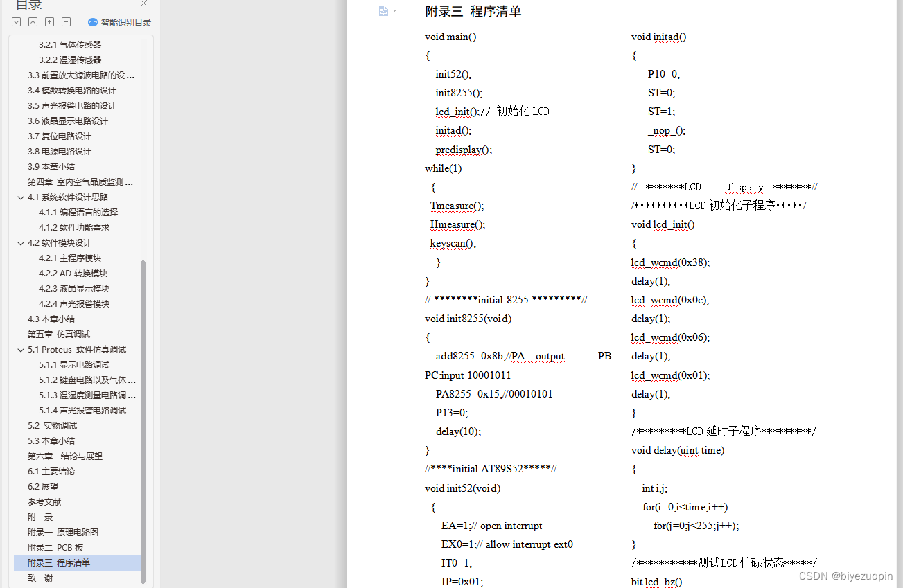This screenshot has height=588, width=903.
Task: Go to 4.1.1 编程语言的选择
Action: coord(78,213)
